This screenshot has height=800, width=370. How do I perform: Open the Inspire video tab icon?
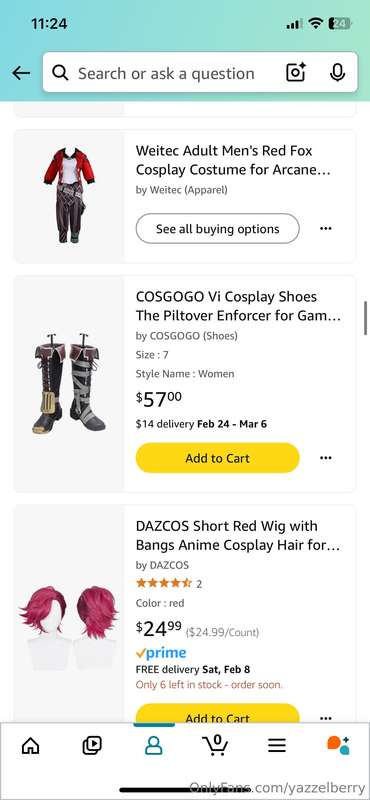coord(92,746)
